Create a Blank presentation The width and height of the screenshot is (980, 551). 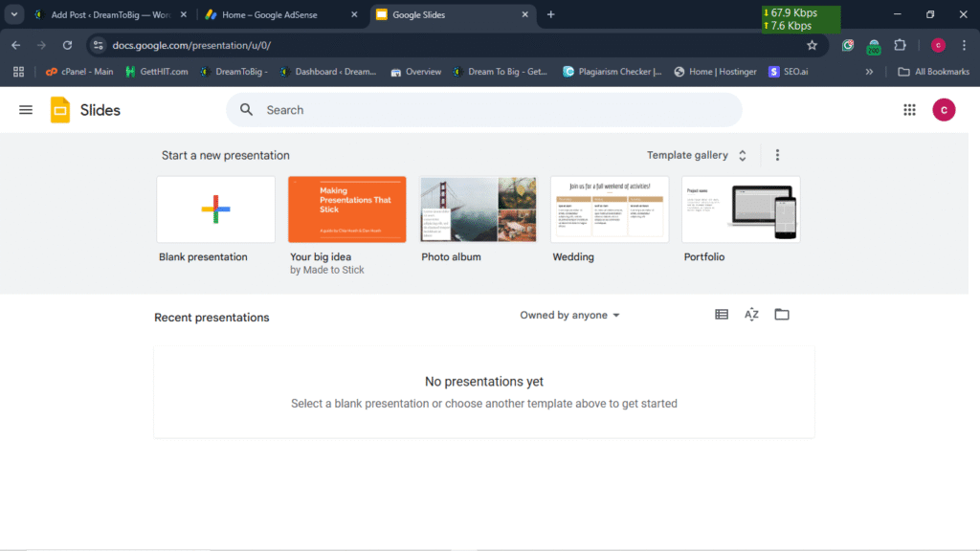pyautogui.click(x=215, y=209)
